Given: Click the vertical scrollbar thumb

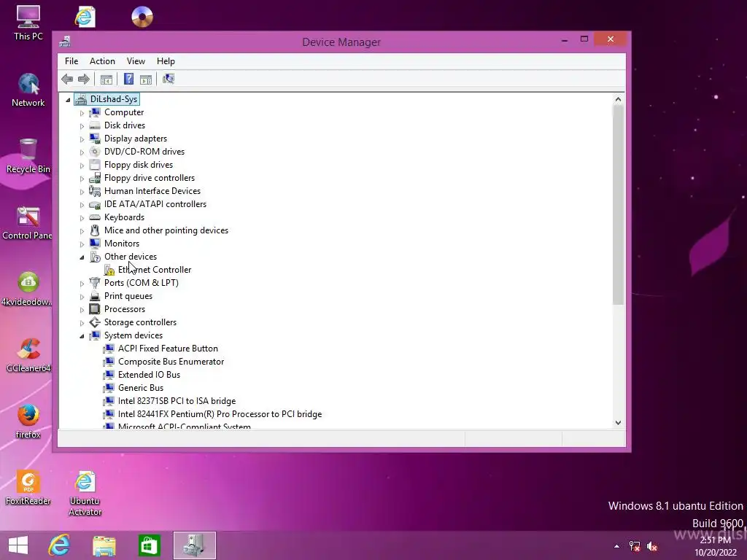Looking at the screenshot, I should [x=618, y=205].
